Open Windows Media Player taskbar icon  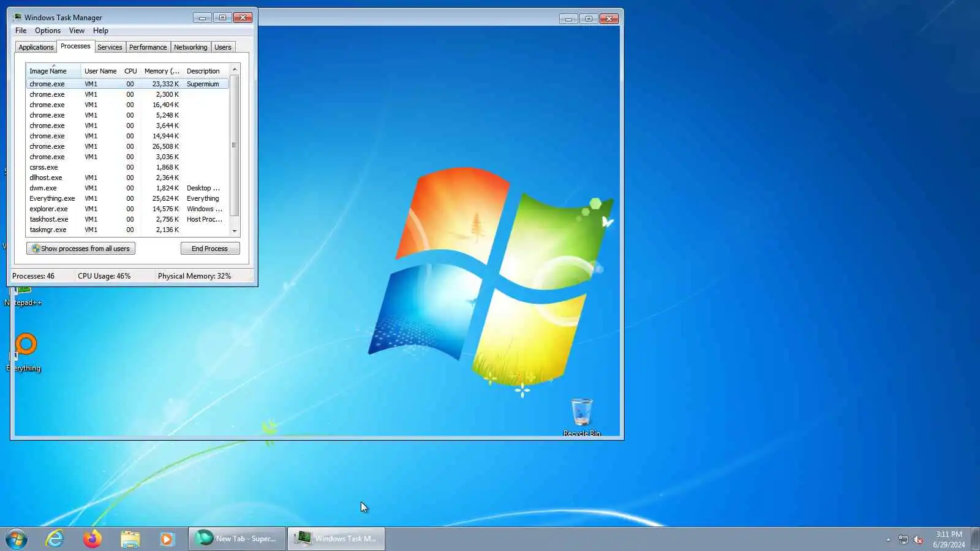click(167, 539)
